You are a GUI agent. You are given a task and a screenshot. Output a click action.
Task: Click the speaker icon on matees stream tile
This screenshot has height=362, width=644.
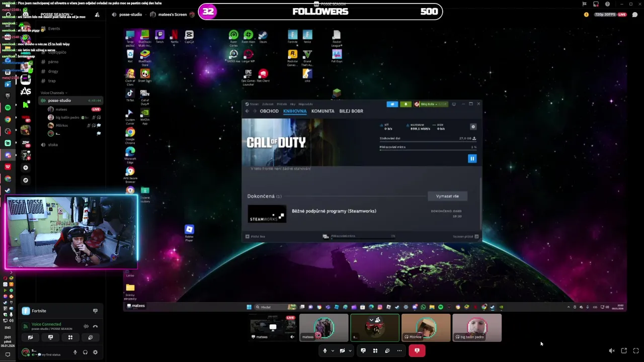point(292,337)
